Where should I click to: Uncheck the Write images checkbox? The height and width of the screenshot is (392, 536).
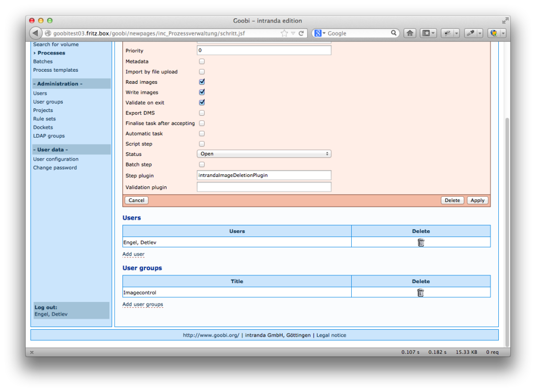tap(202, 92)
